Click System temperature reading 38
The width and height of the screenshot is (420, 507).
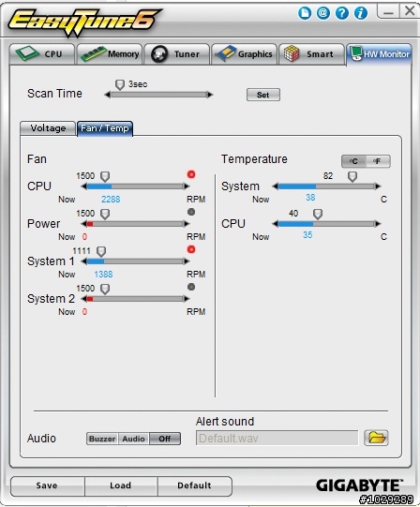(x=310, y=197)
